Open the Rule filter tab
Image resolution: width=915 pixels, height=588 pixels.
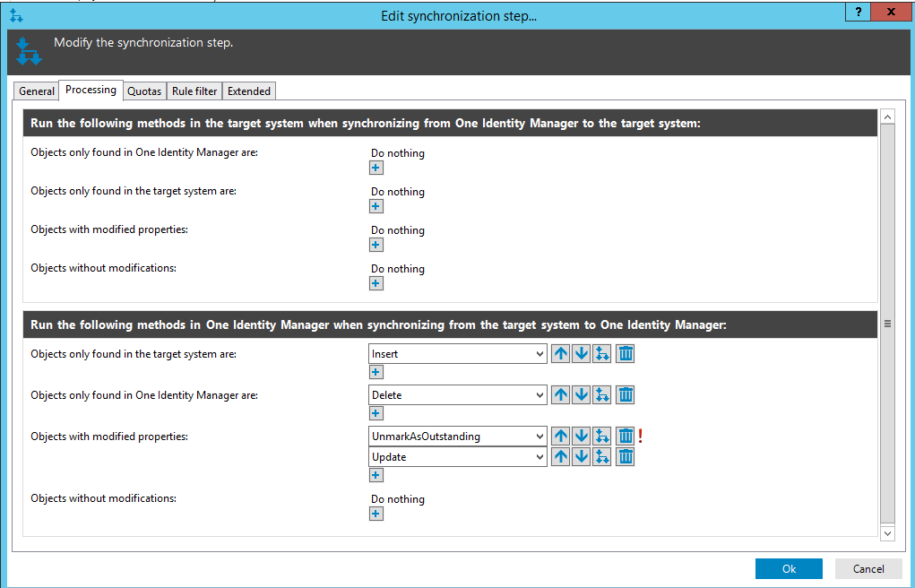(194, 91)
